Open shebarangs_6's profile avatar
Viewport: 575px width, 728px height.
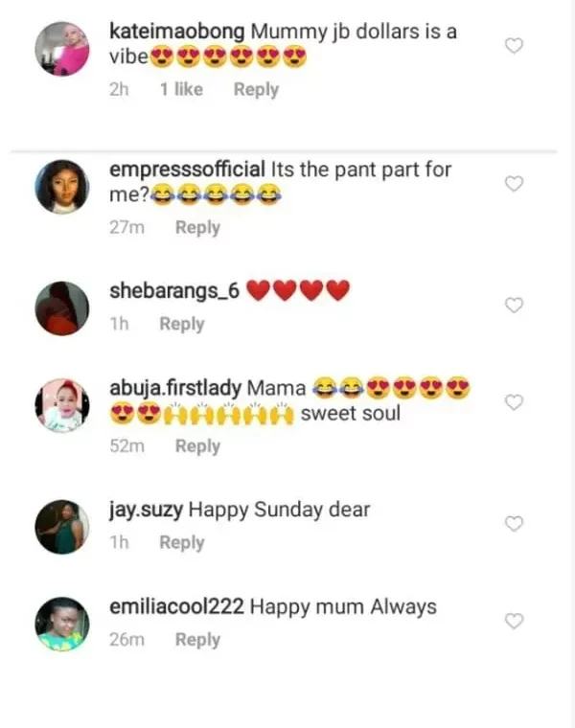62,307
